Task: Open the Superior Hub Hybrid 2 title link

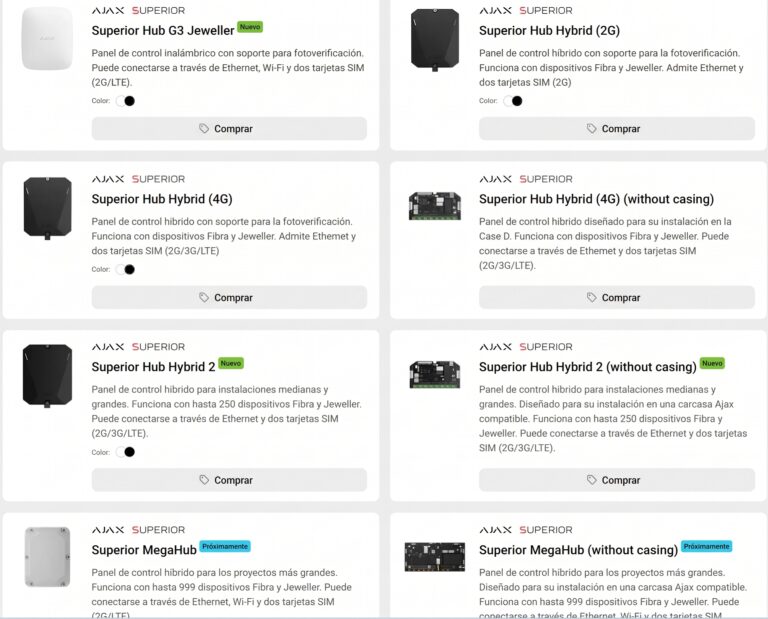Action: 153,367
